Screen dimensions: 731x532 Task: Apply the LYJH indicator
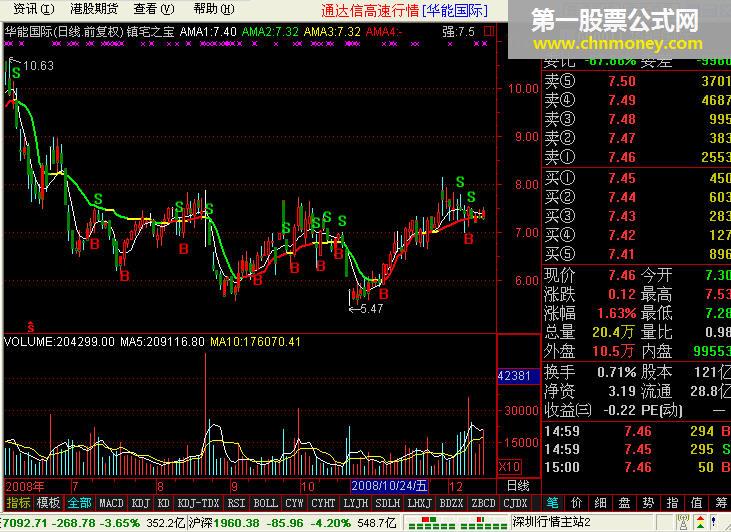tap(356, 503)
